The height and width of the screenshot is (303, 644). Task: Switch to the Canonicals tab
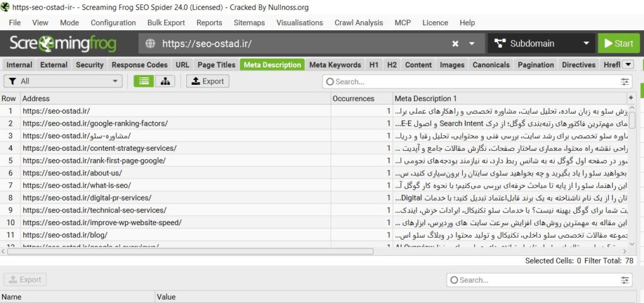[491, 65]
